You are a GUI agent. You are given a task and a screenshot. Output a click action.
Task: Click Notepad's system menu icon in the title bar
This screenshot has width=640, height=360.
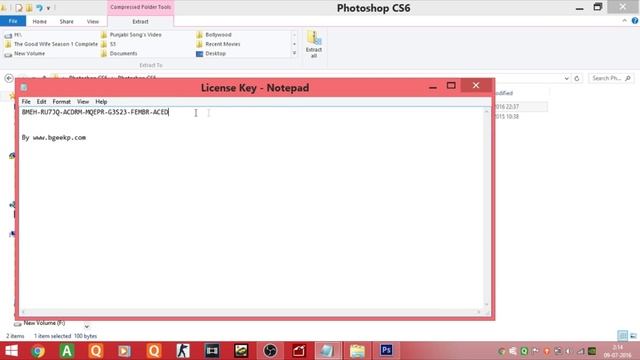(x=24, y=87)
